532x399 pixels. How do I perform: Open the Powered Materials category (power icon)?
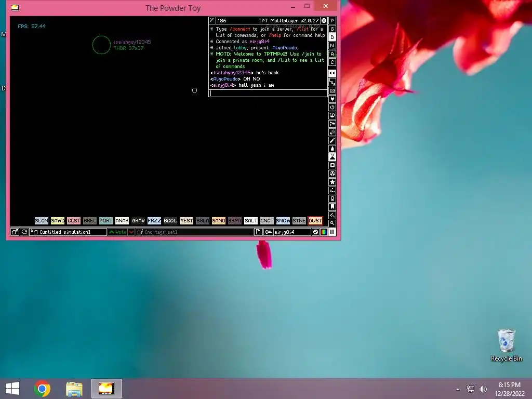pos(332,107)
